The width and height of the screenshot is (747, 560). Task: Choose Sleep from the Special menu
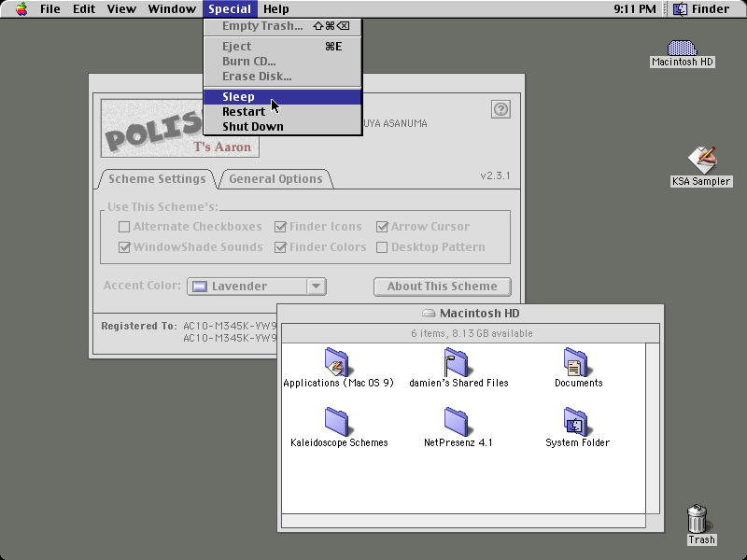pyautogui.click(x=283, y=97)
